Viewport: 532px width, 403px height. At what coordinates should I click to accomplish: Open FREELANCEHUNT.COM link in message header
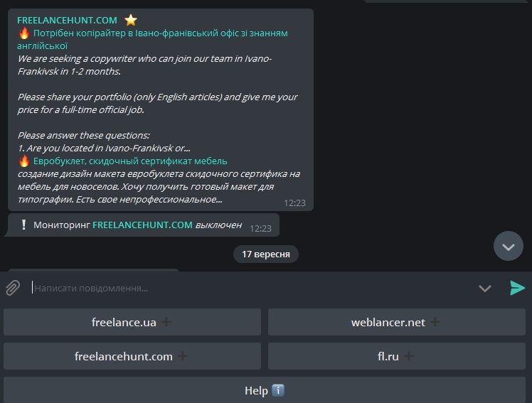[x=67, y=20]
